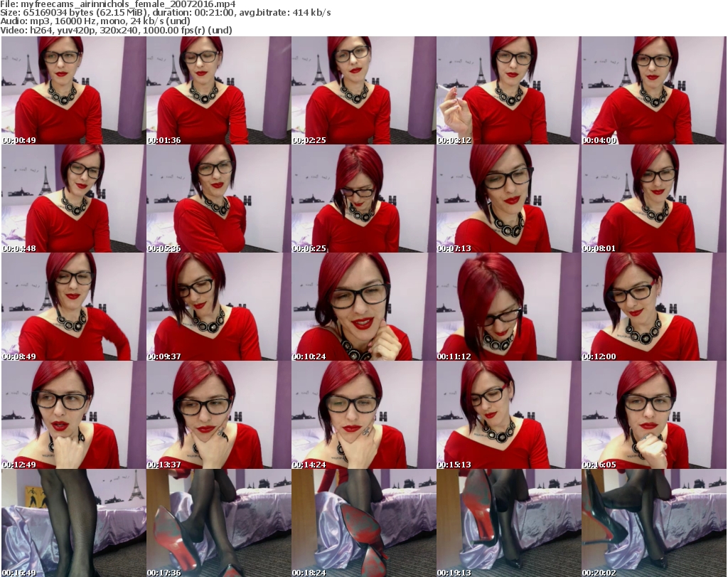Click the line starting 'Audio: mp3'
The image size is (728, 577).
pyautogui.click(x=95, y=21)
